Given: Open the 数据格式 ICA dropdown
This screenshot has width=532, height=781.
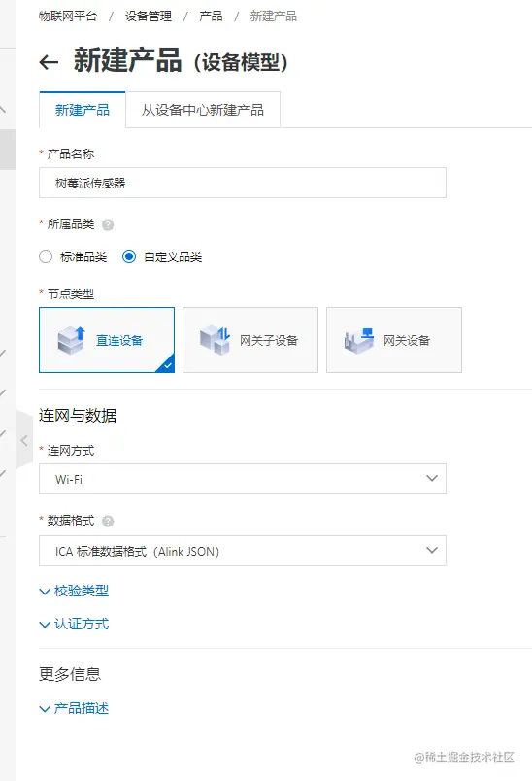Looking at the screenshot, I should tap(243, 551).
